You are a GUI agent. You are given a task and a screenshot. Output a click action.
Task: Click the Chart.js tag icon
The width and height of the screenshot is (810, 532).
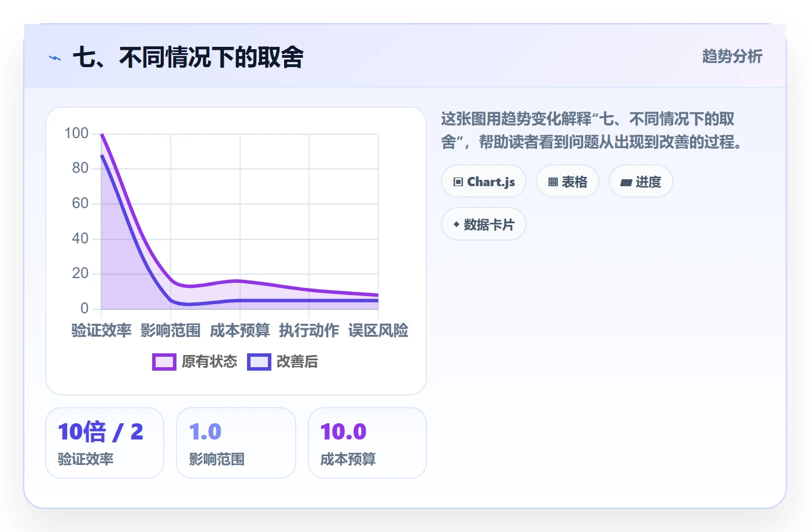coord(458,182)
